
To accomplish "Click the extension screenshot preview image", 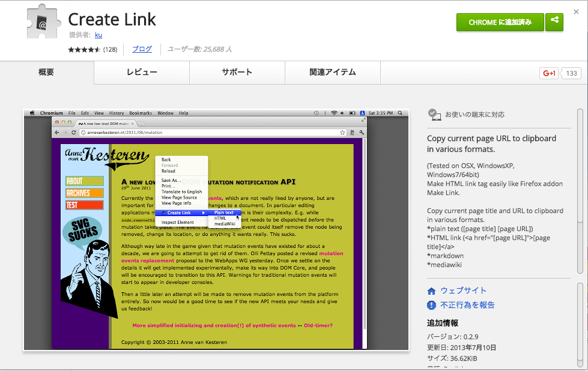I will point(216,230).
